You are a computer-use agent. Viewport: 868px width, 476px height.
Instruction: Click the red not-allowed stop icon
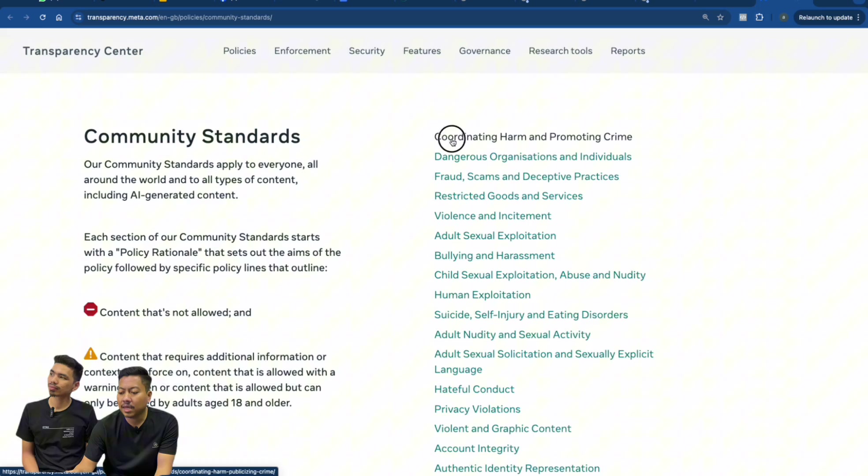tap(90, 309)
